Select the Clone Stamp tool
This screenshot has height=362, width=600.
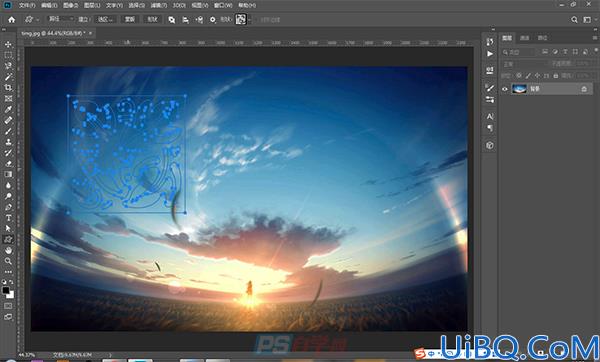(x=8, y=142)
